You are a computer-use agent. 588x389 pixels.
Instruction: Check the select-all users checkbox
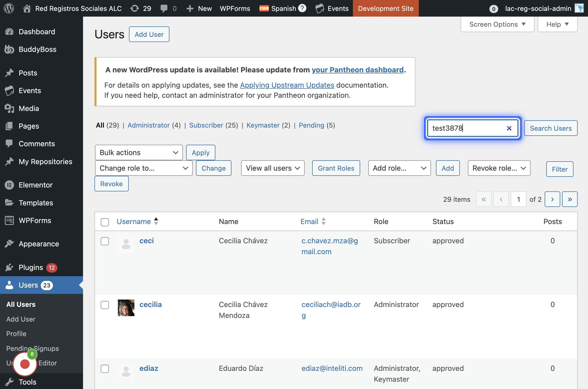[x=105, y=222]
